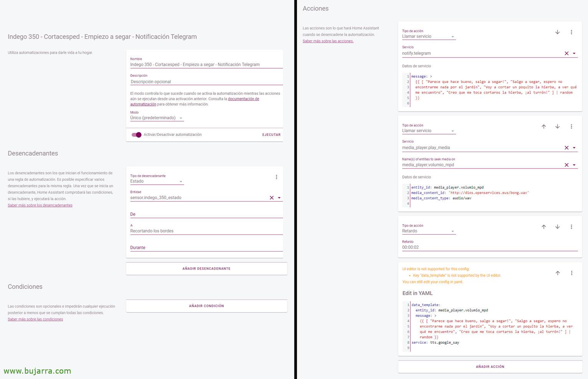This screenshot has height=379, width=588.
Task: Open the trigger's three-dot options menu
Action: coord(276,177)
